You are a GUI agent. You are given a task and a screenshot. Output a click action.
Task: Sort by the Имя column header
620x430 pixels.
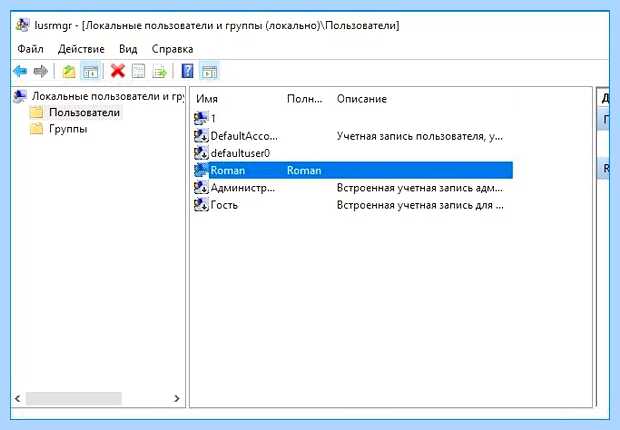[207, 99]
